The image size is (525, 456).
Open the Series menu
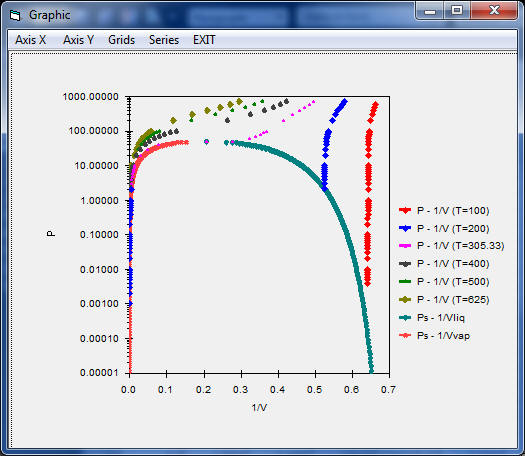coord(164,40)
